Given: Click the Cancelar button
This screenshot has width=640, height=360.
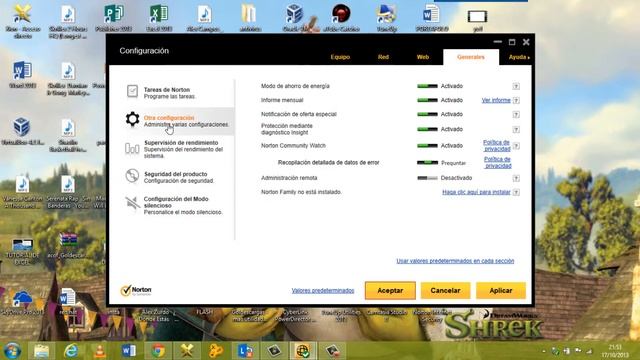Looking at the screenshot, I should pos(445,291).
